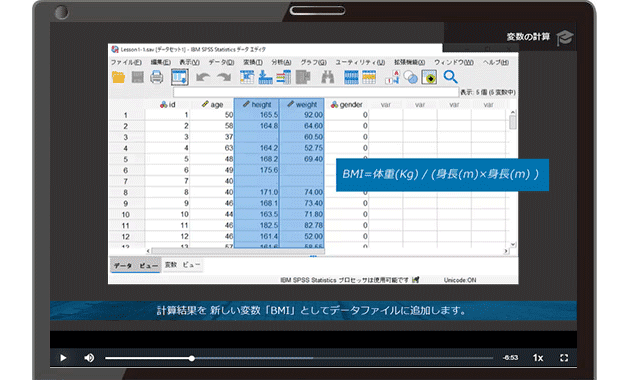Select the height column header

[257, 104]
